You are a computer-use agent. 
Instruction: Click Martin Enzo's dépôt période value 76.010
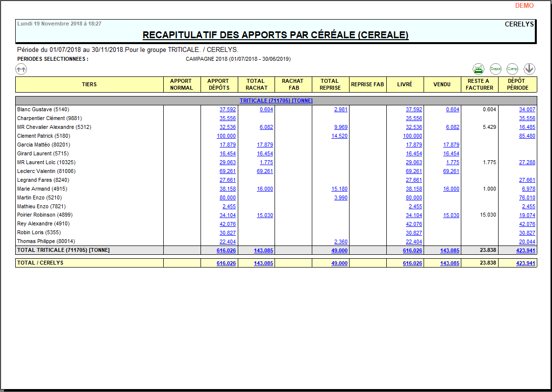coord(527,198)
